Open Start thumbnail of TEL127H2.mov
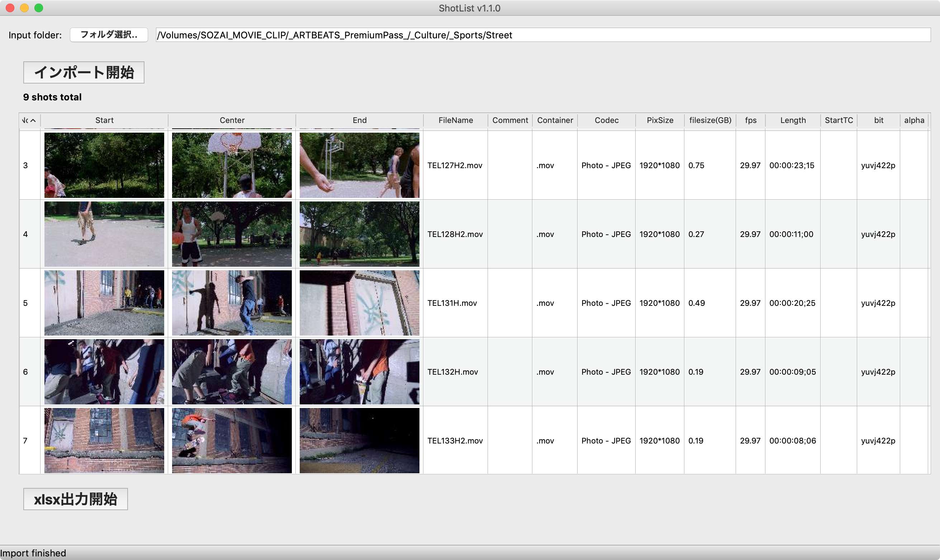The image size is (940, 560). (104, 165)
